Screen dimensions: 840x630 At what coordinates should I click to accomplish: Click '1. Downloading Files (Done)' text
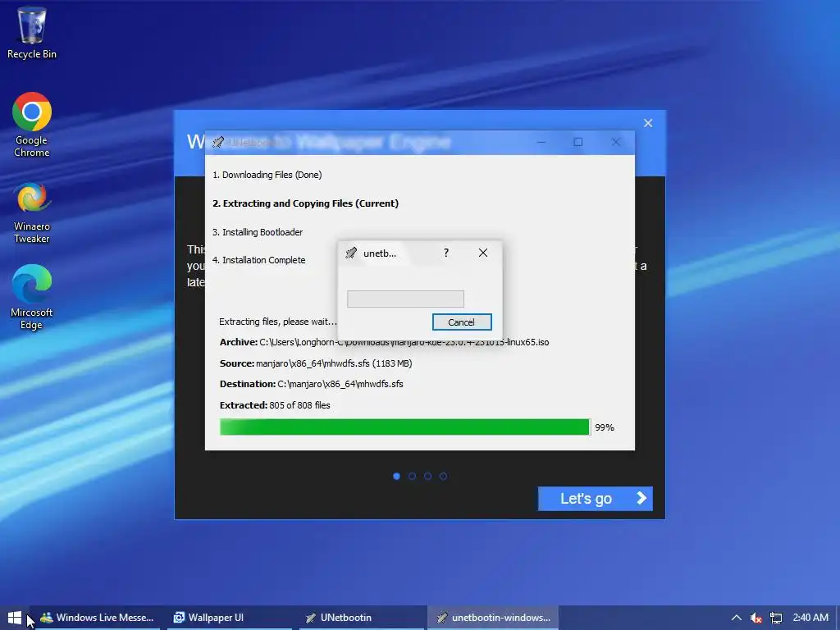267,175
